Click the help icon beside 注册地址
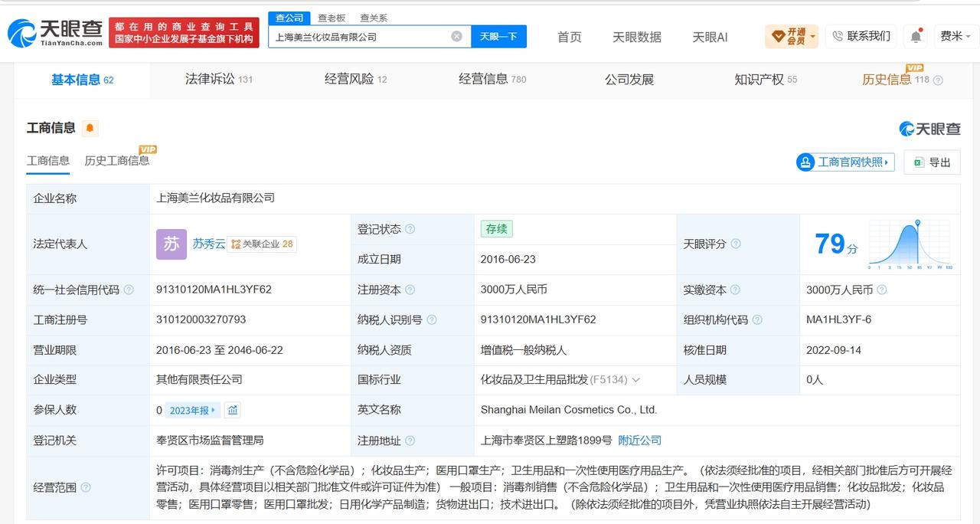Viewport: 980px width, 524px height. (410, 440)
